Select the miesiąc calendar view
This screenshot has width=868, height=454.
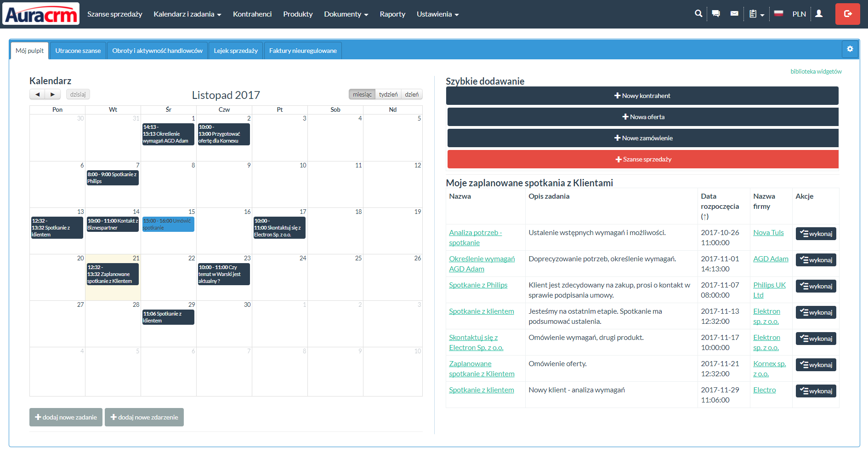(362, 94)
